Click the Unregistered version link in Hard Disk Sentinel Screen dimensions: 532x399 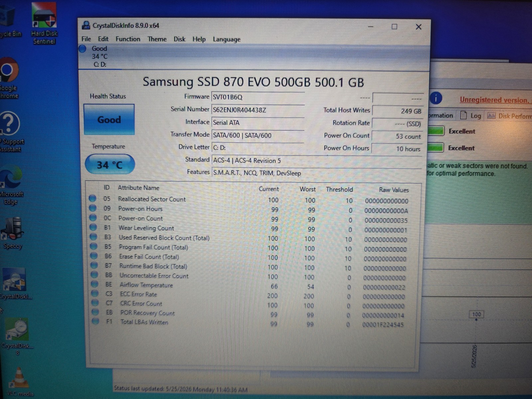click(x=495, y=100)
